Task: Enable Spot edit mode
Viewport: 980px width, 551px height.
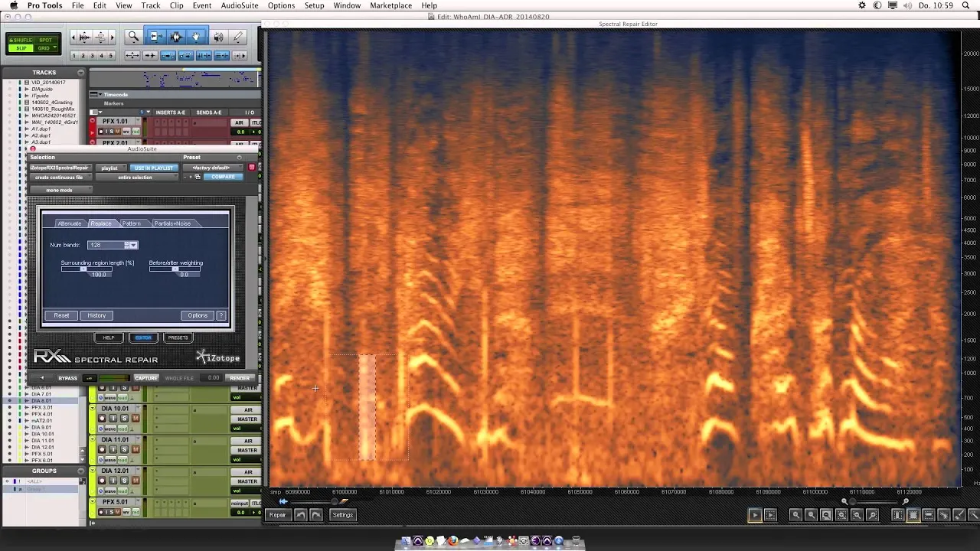Action: (45, 40)
